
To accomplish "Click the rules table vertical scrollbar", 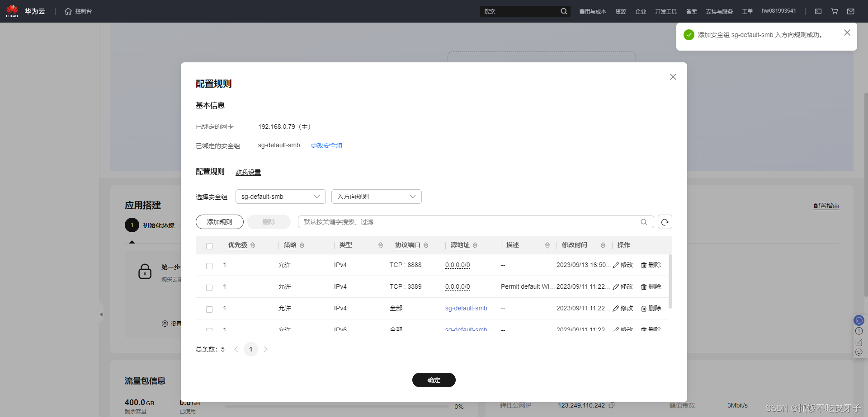I will pos(670,281).
